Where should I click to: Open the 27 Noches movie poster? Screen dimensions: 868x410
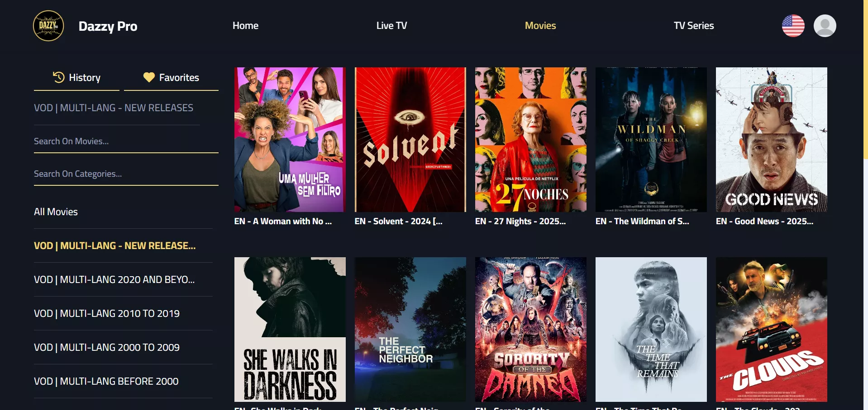pyautogui.click(x=531, y=140)
